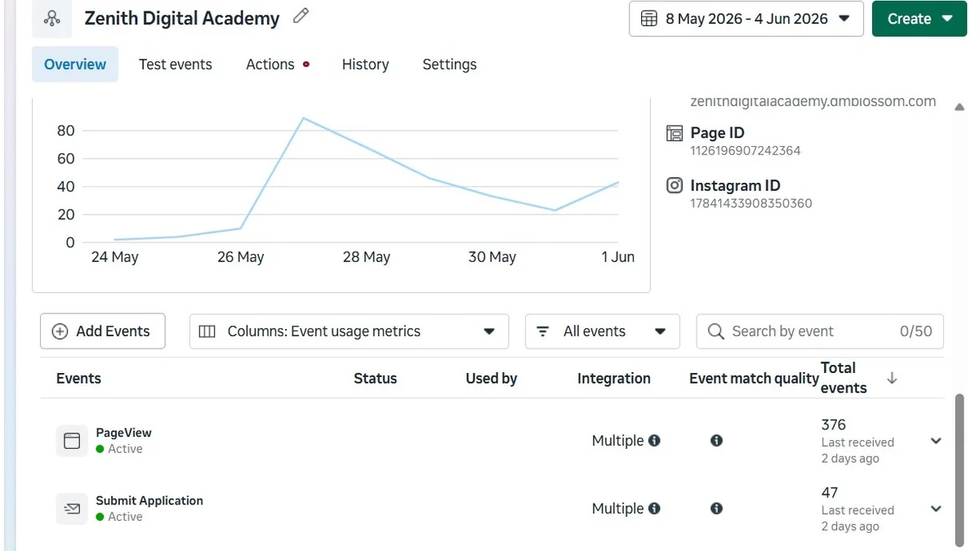The width and height of the screenshot is (980, 551).
Task: Focus the Search by event field
Action: click(x=820, y=331)
